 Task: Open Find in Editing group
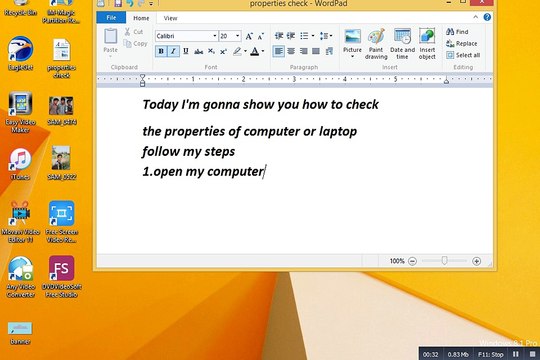[x=457, y=32]
